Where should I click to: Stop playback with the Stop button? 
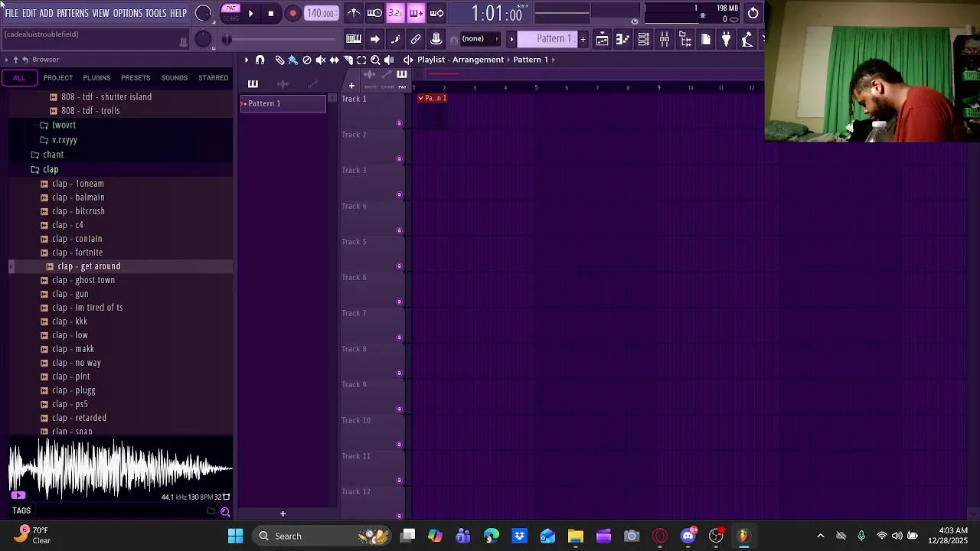click(x=271, y=13)
